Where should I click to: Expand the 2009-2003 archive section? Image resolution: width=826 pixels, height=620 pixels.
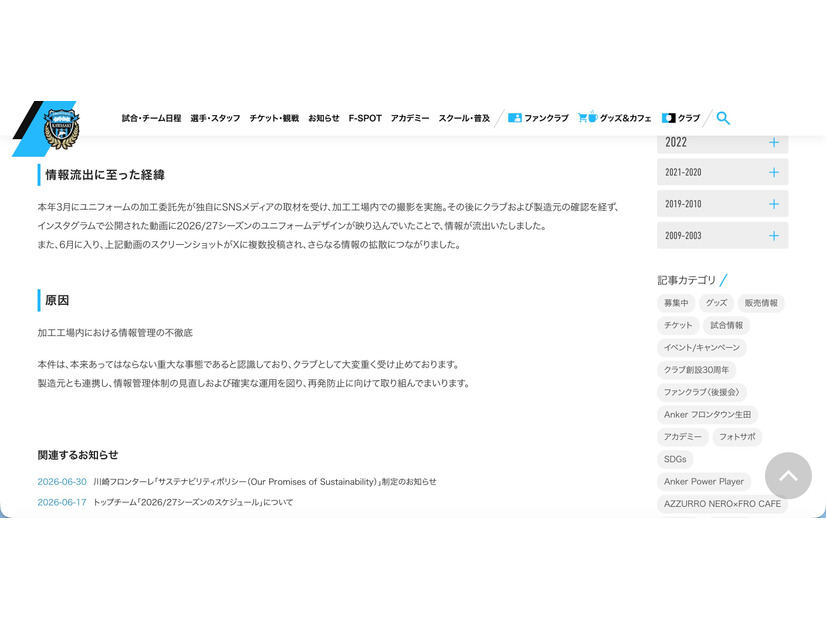[x=722, y=235]
